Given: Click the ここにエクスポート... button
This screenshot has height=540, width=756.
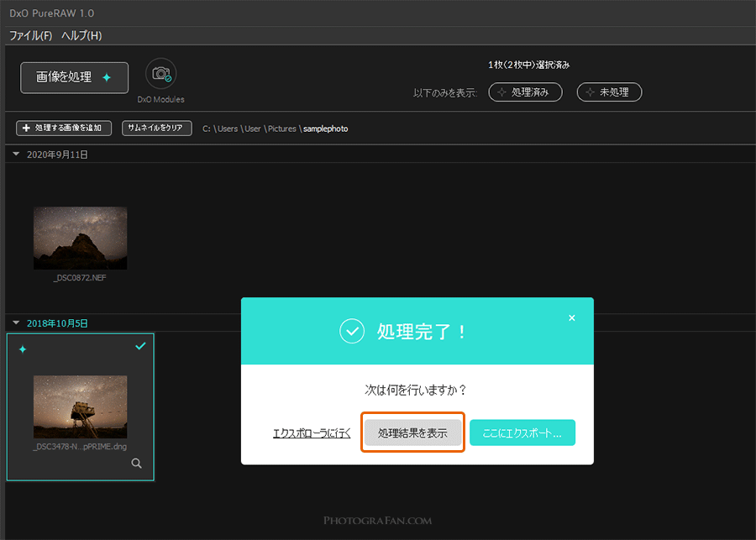Looking at the screenshot, I should 522,433.
